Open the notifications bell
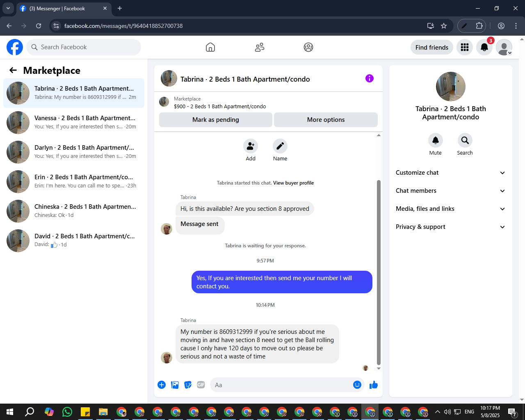Viewport: 525px width, 420px height. pos(484,47)
